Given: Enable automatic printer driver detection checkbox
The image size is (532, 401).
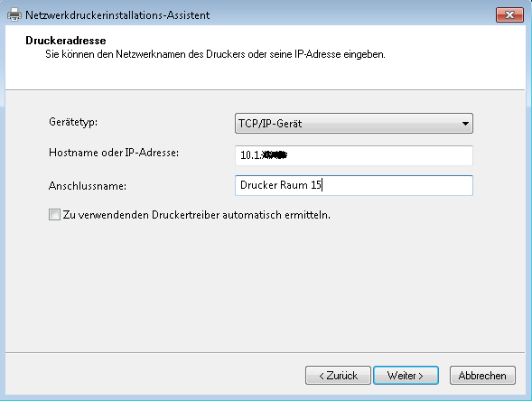Looking at the screenshot, I should (x=54, y=215).
